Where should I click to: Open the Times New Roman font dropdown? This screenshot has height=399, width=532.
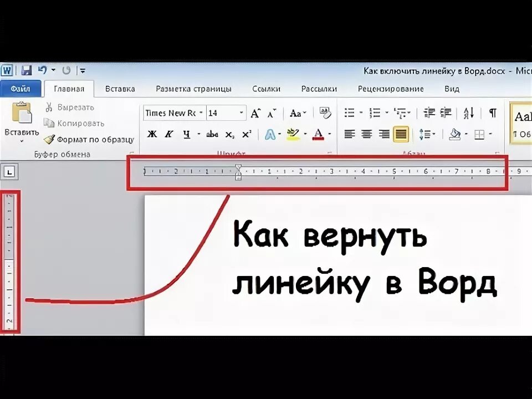click(201, 113)
